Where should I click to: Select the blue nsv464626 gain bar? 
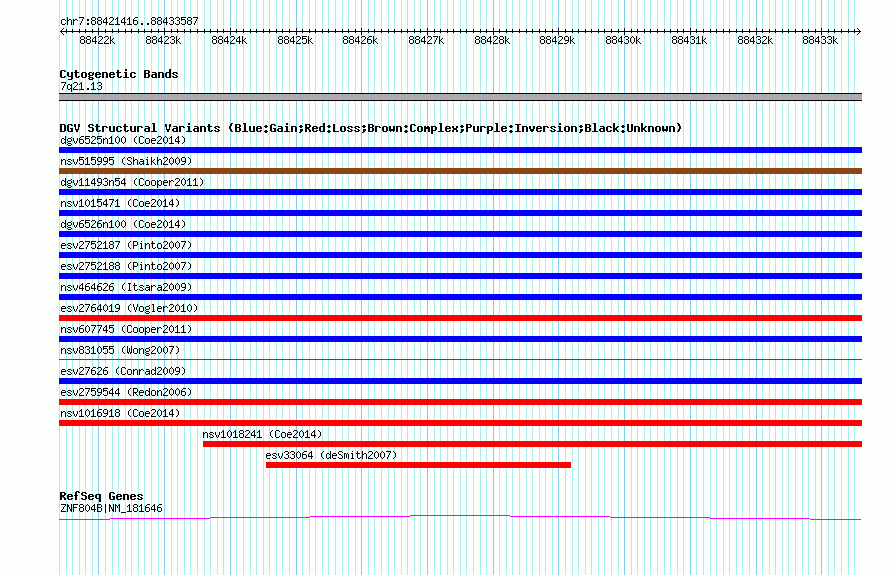(x=460, y=297)
